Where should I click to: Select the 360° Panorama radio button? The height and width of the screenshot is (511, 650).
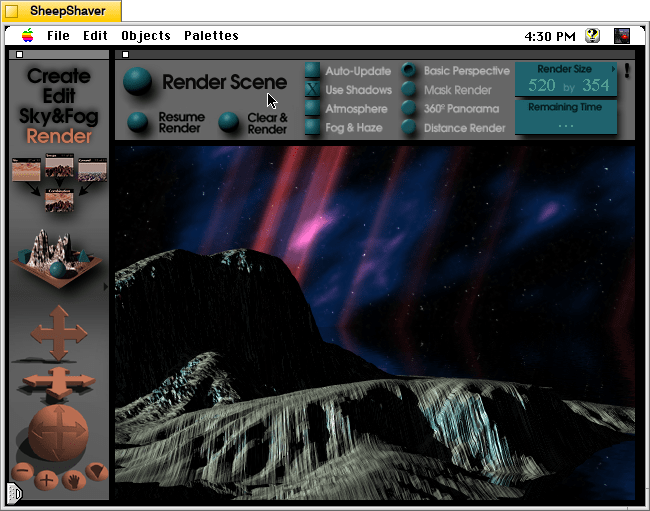pos(409,108)
